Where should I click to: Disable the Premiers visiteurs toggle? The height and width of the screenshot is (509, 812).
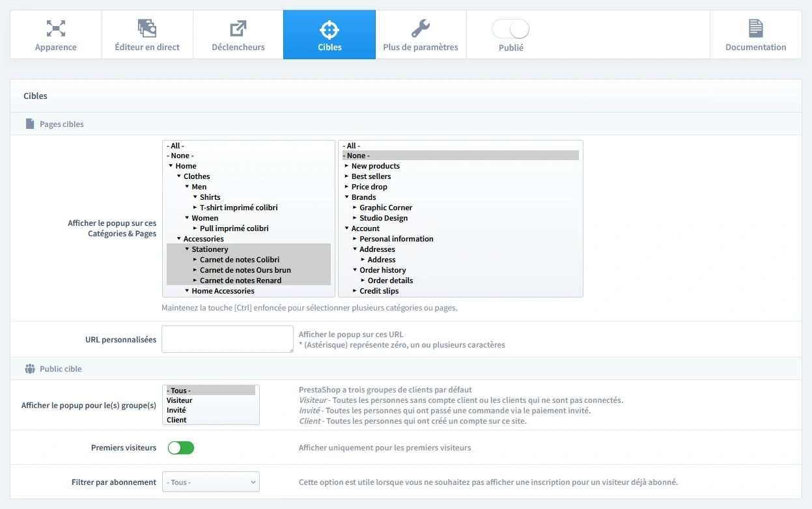[180, 448]
